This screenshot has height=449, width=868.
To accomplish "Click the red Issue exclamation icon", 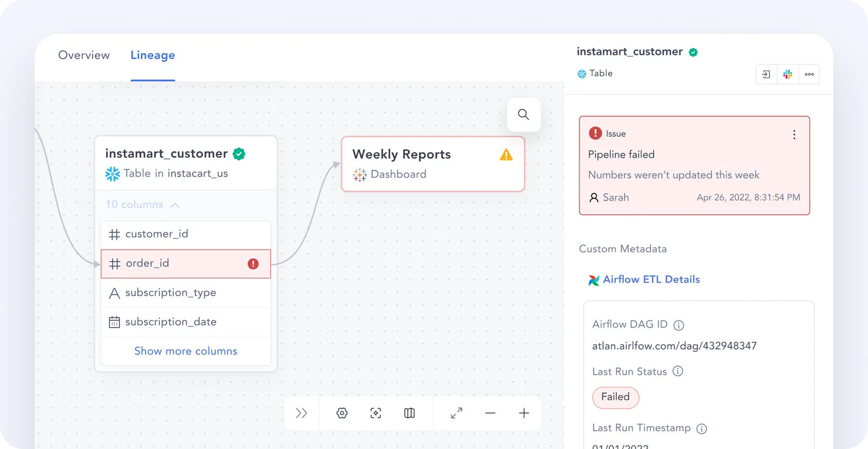I will point(595,133).
